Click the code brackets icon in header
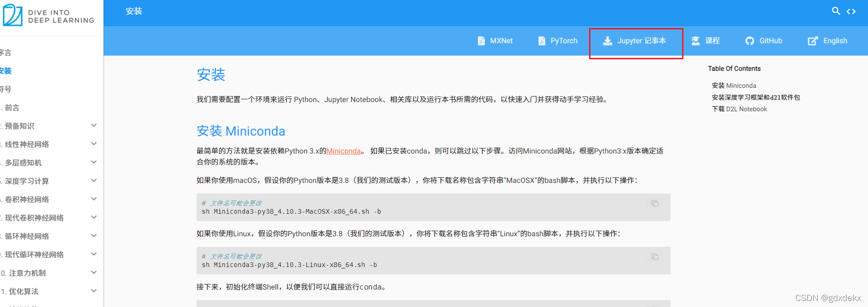This screenshot has width=868, height=307. point(851,11)
